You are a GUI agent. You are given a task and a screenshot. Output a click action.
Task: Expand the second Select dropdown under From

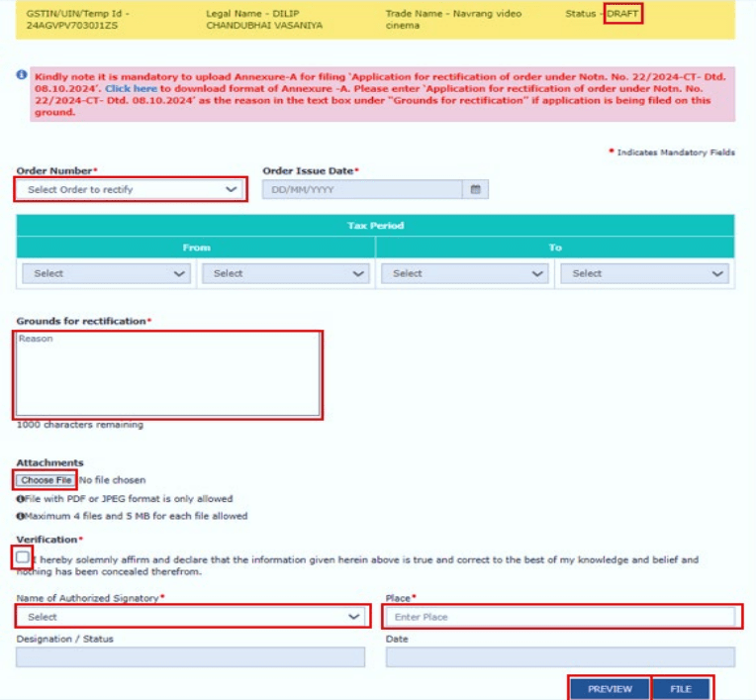pos(285,274)
